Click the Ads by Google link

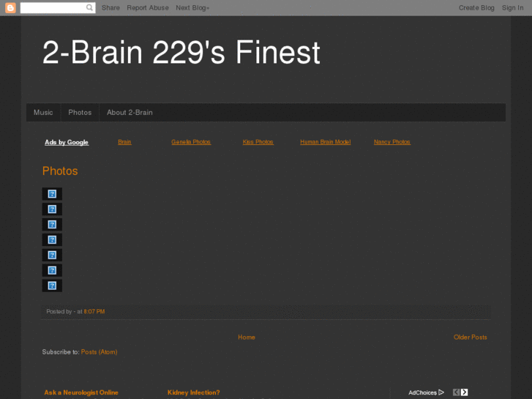pyautogui.click(x=67, y=142)
